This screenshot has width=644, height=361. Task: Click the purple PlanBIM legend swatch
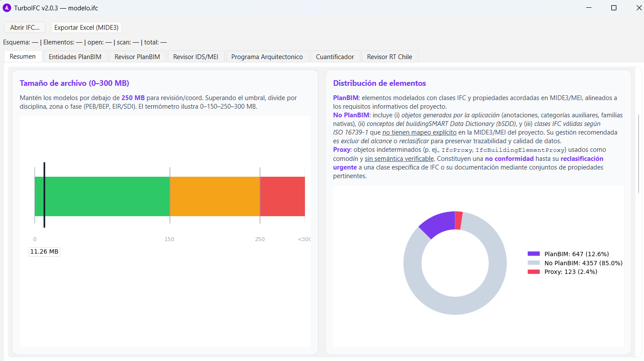534,254
